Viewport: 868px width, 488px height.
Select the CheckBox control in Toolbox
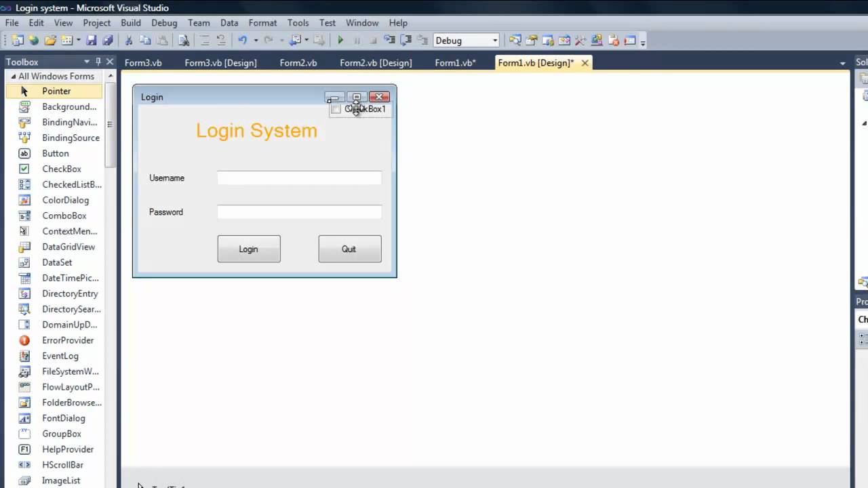(x=54, y=169)
